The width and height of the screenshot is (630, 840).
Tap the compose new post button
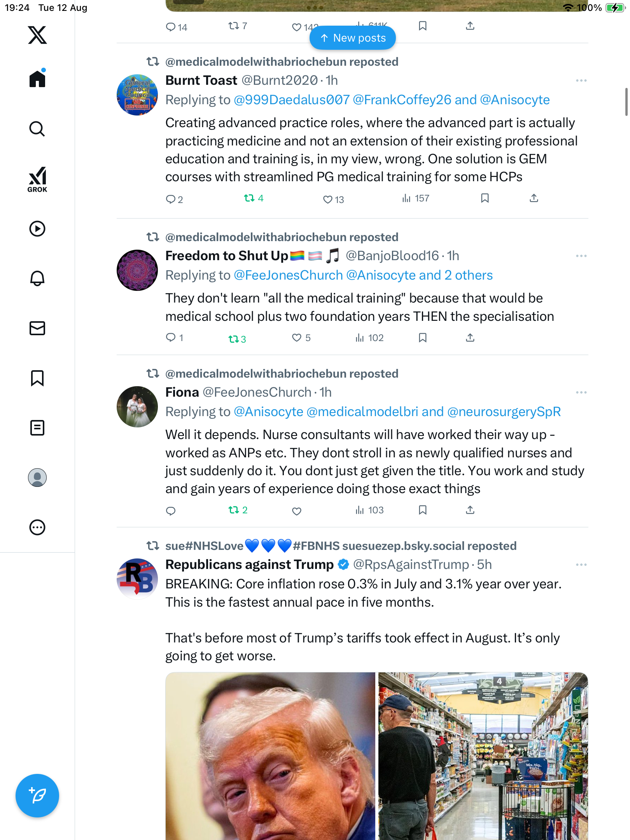click(37, 795)
